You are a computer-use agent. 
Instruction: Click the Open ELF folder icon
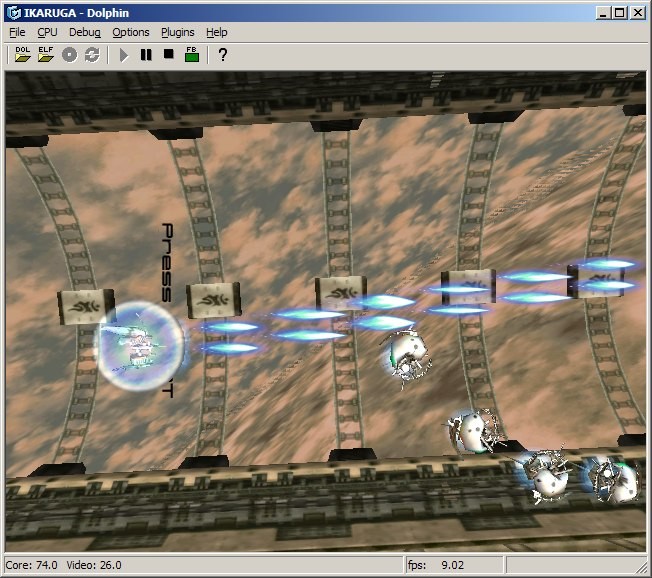pos(45,54)
